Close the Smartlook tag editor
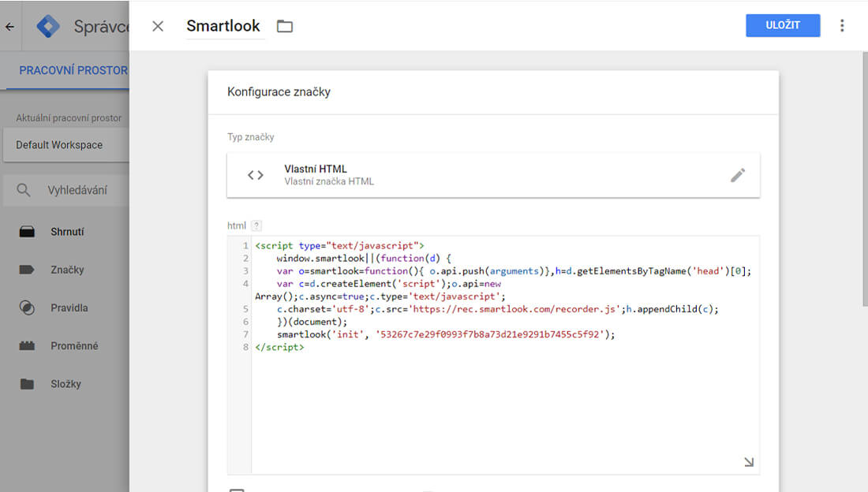Viewport: 868px width, 492px height. tap(158, 26)
